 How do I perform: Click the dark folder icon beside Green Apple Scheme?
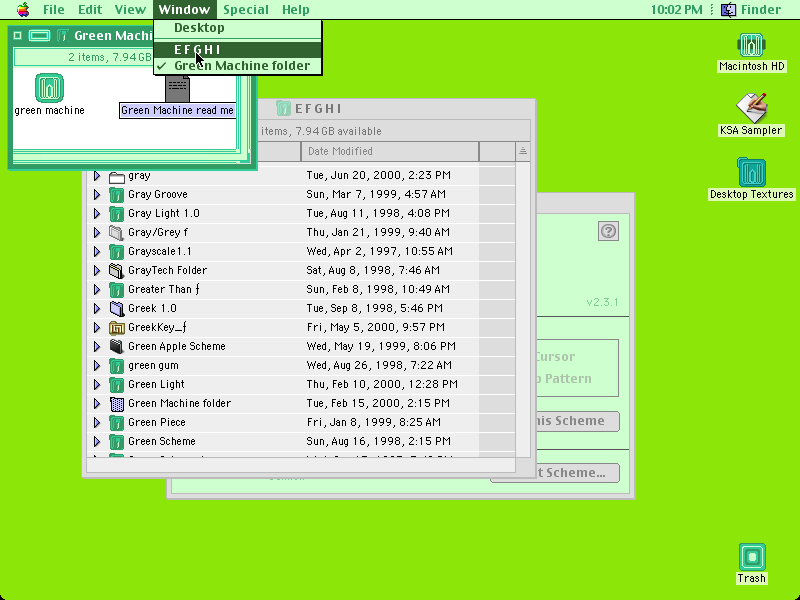(117, 346)
